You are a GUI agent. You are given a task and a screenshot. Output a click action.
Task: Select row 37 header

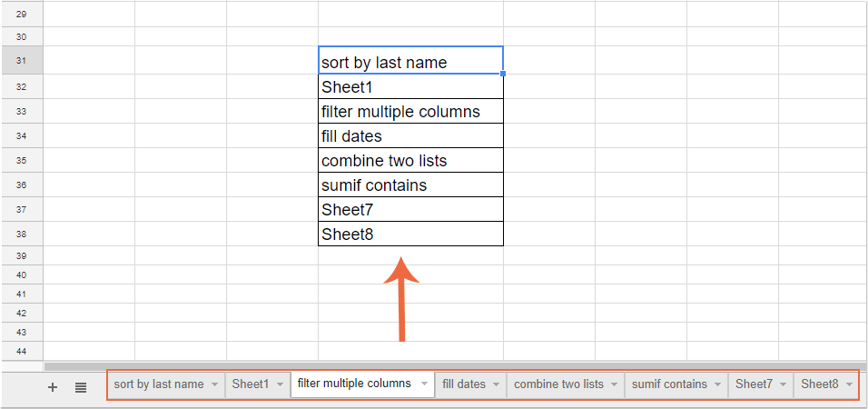pos(22,209)
